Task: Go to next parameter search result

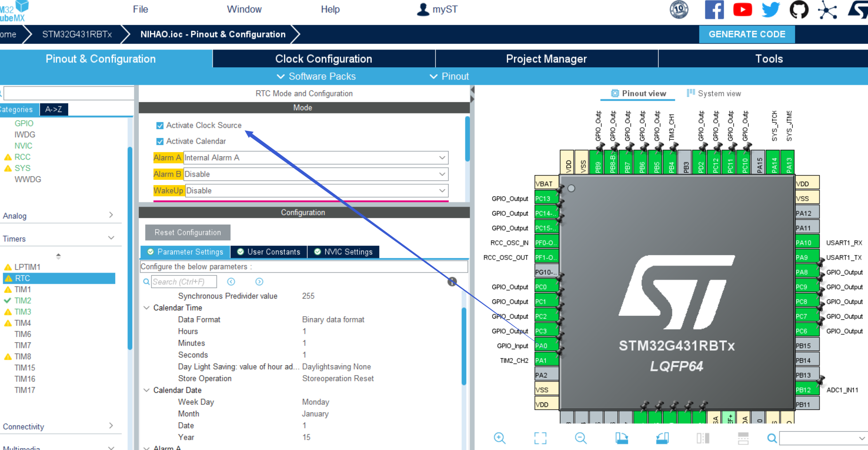Action: (x=259, y=281)
